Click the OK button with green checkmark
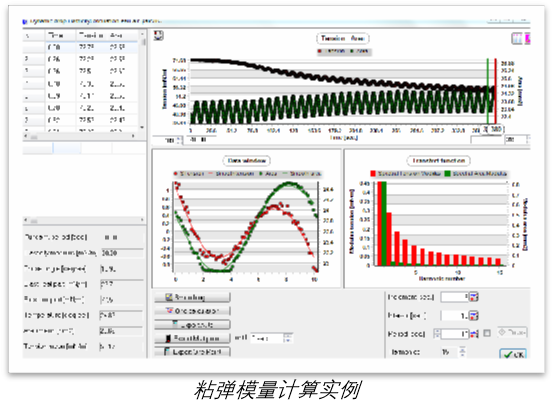The width and height of the screenshot is (552, 411). coord(513,354)
